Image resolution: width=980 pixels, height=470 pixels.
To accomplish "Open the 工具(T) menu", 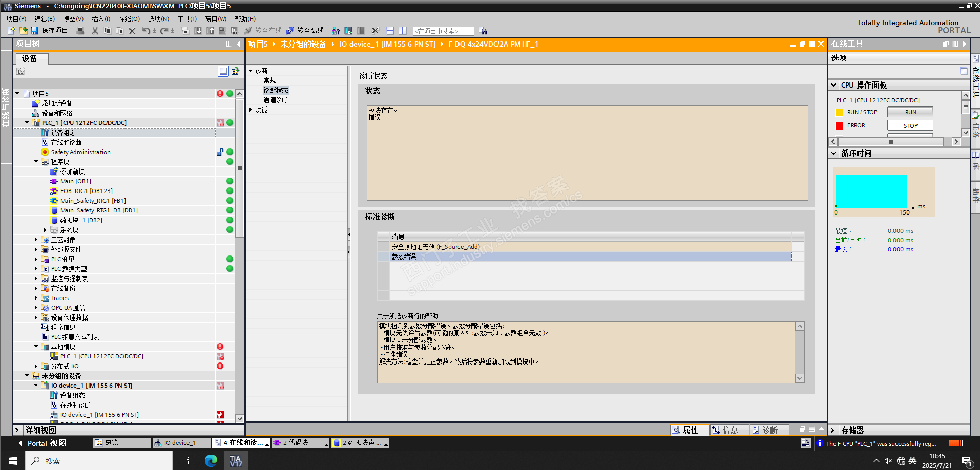I will (187, 19).
